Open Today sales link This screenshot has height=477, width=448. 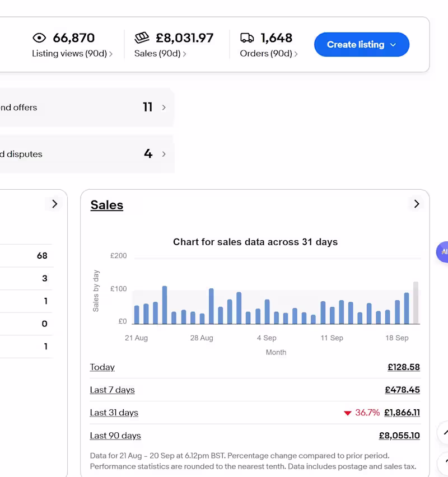pos(102,367)
